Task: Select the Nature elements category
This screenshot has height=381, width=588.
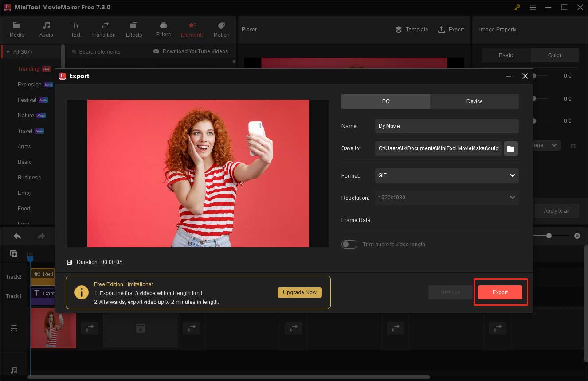Action: pos(26,116)
